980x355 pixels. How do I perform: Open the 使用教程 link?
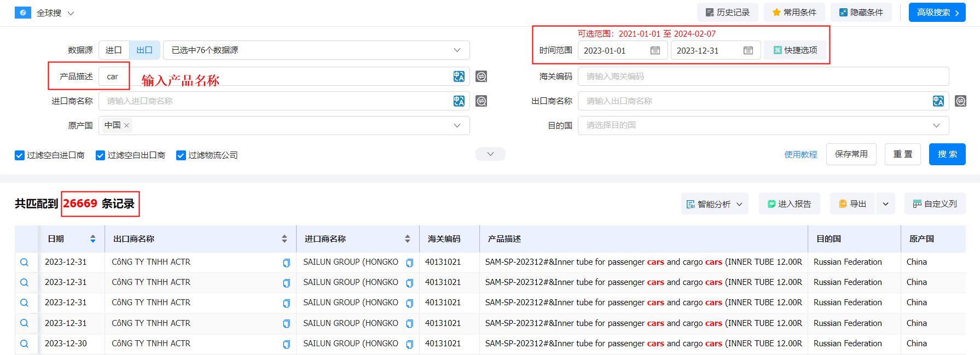click(x=800, y=155)
